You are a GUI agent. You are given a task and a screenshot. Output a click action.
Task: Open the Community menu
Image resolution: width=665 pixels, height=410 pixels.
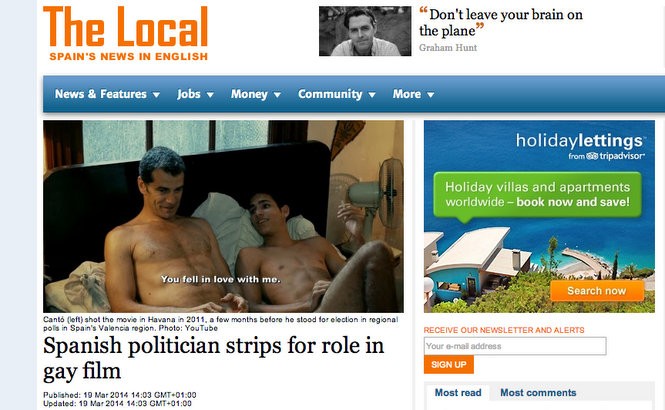point(330,94)
